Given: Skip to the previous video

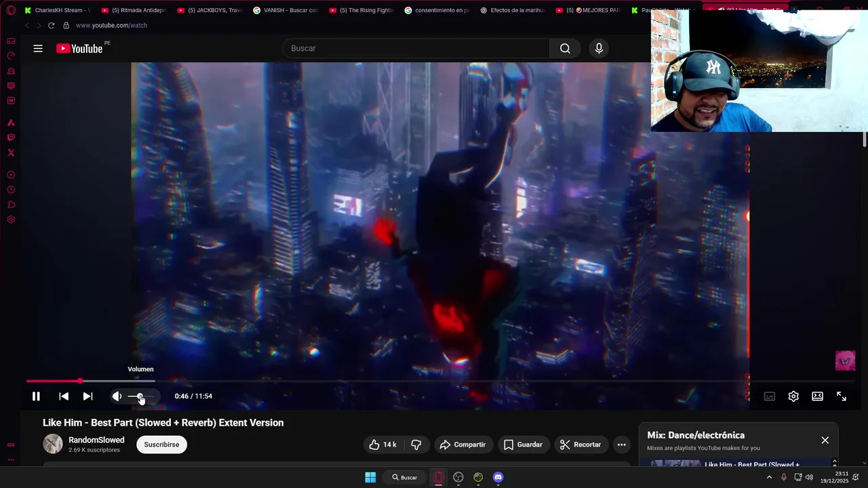Looking at the screenshot, I should click(x=64, y=396).
